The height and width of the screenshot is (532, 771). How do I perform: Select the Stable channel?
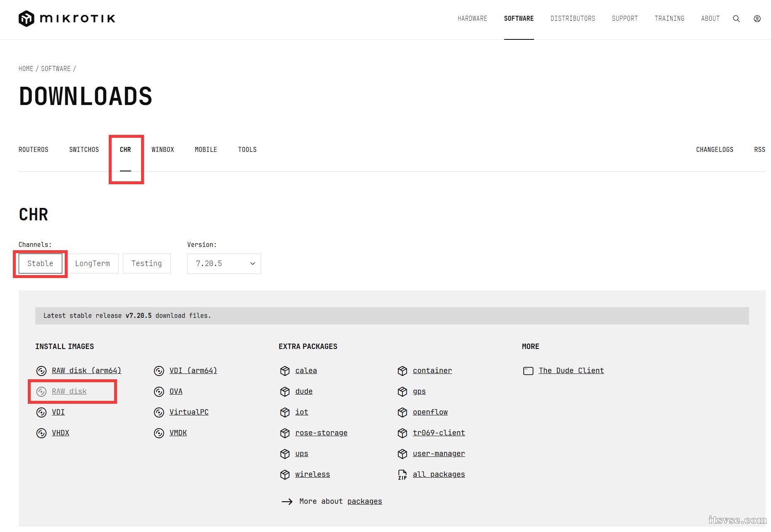pos(40,264)
